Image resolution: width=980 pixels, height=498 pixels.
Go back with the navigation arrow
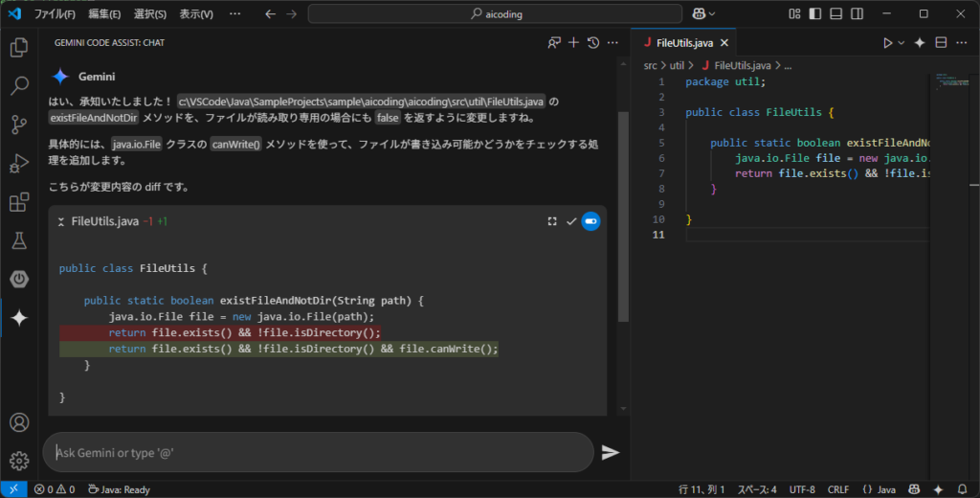tap(270, 13)
